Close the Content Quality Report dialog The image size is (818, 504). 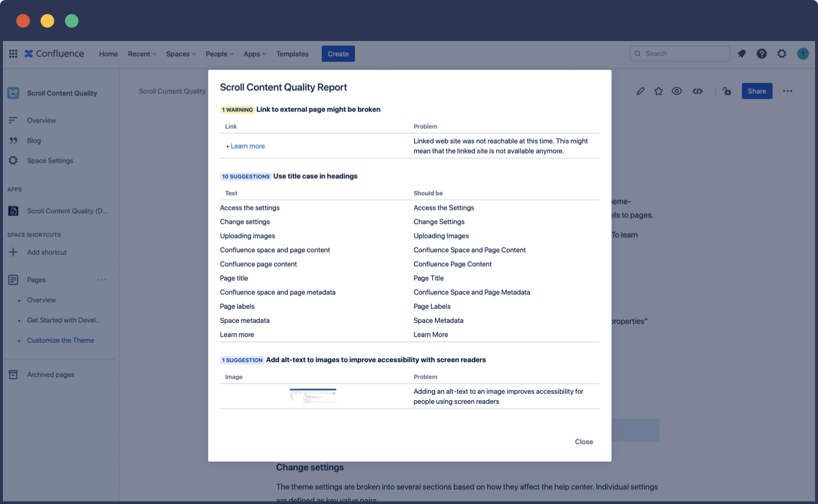coord(584,442)
